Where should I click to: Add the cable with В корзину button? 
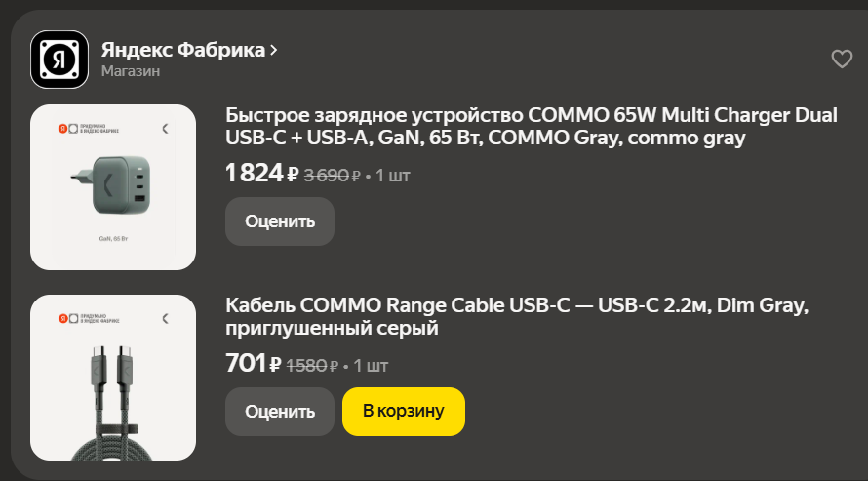(x=404, y=411)
